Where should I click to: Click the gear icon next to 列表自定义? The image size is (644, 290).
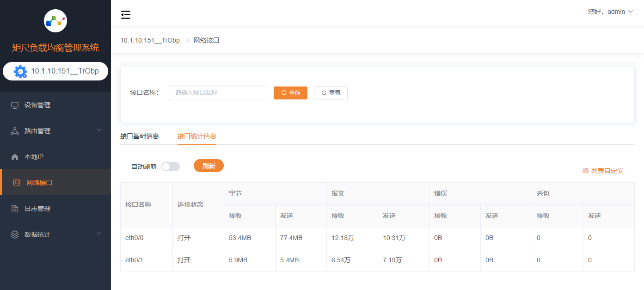click(585, 171)
